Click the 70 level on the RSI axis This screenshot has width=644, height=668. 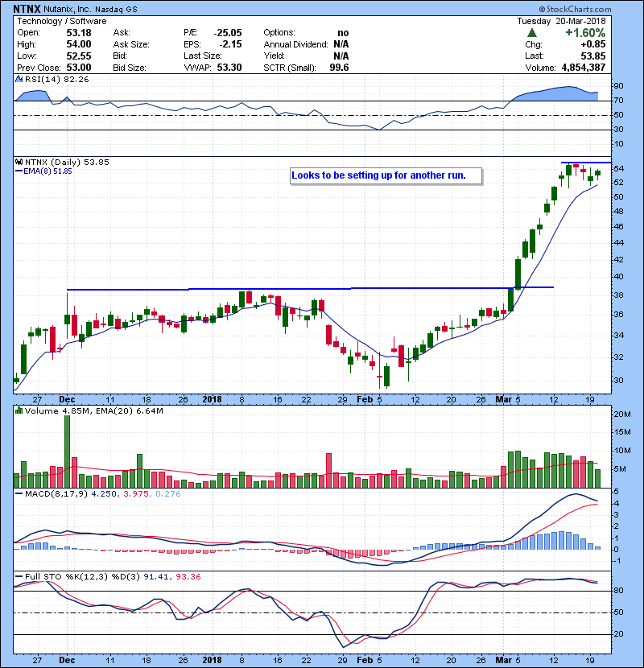pos(618,101)
